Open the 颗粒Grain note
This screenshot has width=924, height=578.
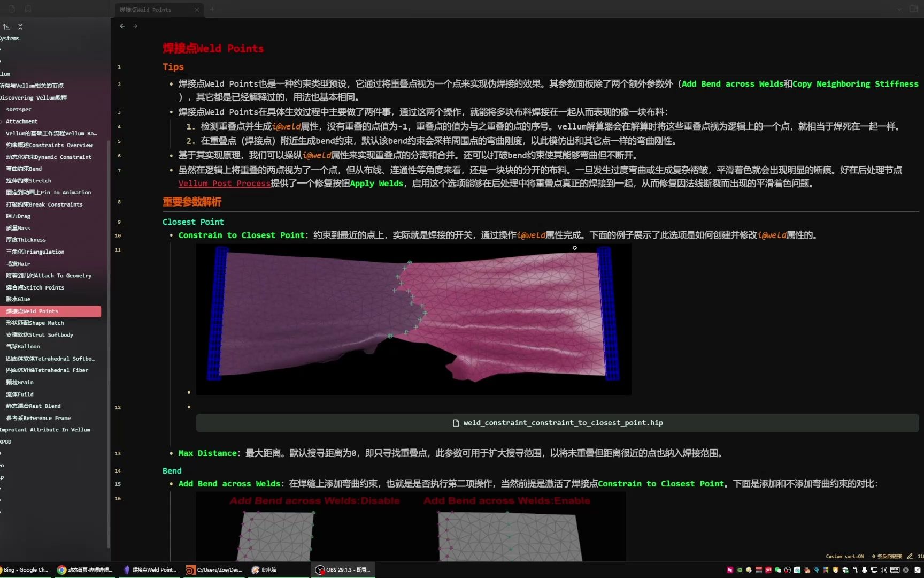(20, 382)
